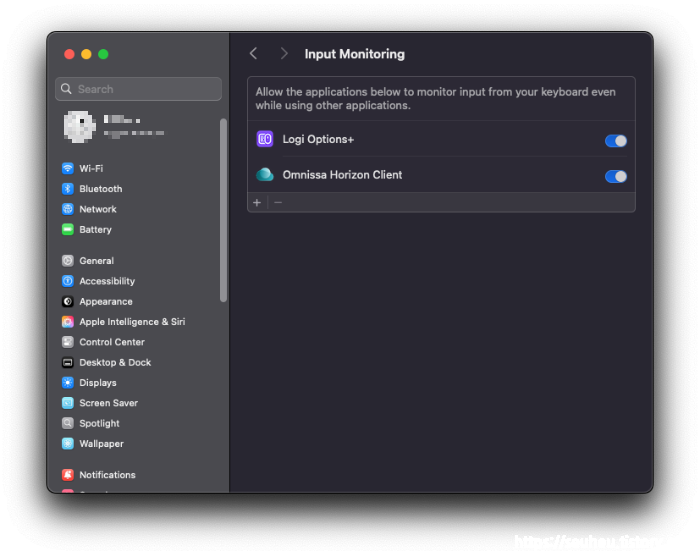Select the Logi Options+ row
The width and height of the screenshot is (700, 555).
point(441,139)
